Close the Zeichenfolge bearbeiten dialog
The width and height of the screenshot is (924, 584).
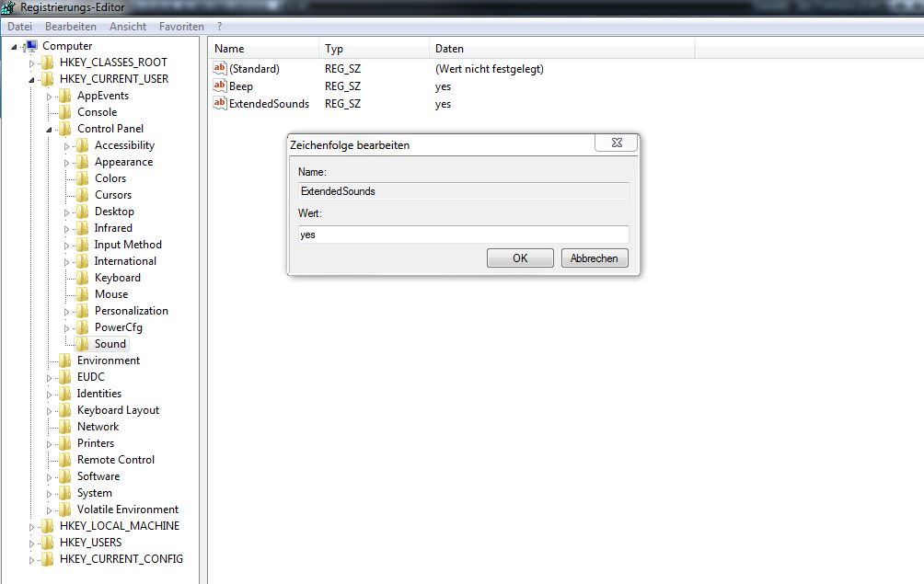pyautogui.click(x=616, y=143)
